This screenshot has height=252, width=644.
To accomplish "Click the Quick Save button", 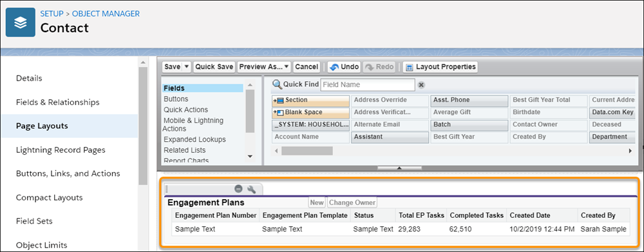I will 214,67.
